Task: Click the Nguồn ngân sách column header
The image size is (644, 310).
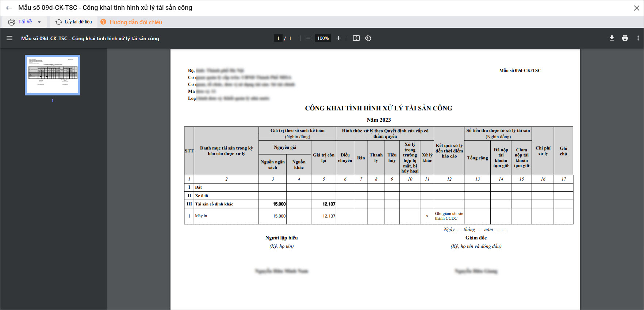Action: click(273, 165)
